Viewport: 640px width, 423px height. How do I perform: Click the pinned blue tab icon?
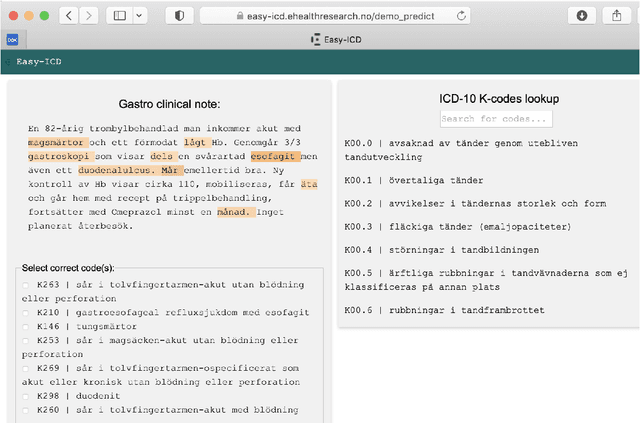tap(12, 39)
